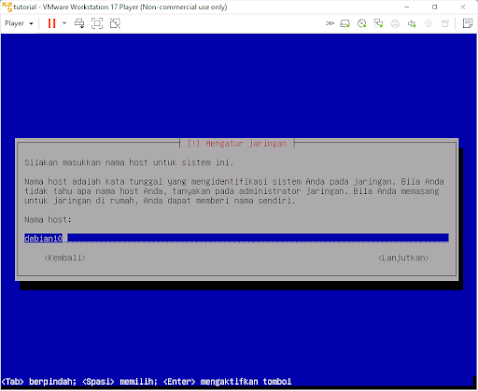Open the network adapter device icon
Viewport: 478px width, 391px height.
point(378,23)
